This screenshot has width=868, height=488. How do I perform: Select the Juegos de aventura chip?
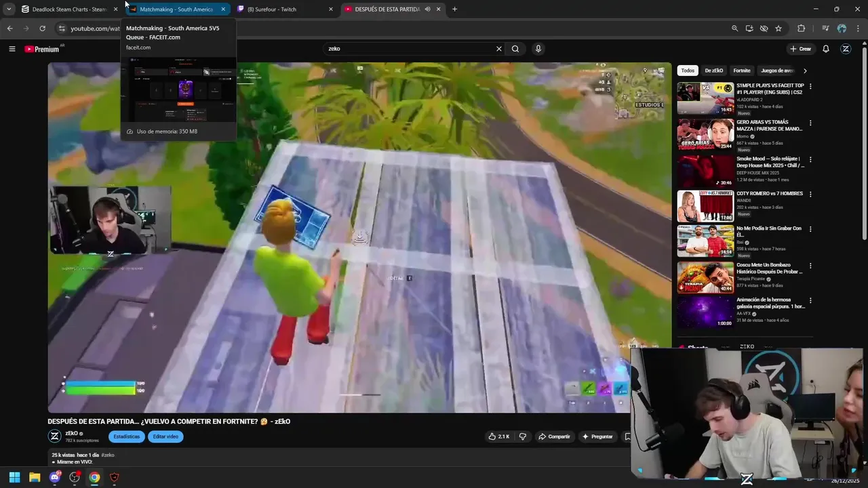[x=777, y=70]
